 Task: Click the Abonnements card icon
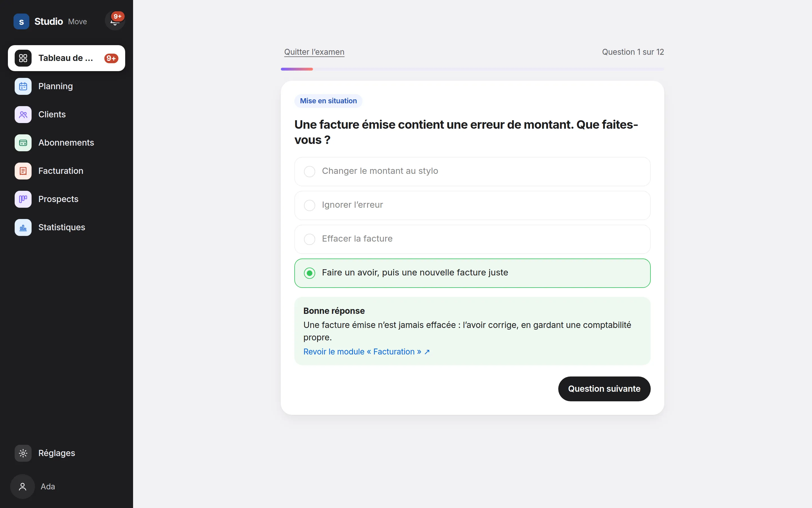click(23, 143)
